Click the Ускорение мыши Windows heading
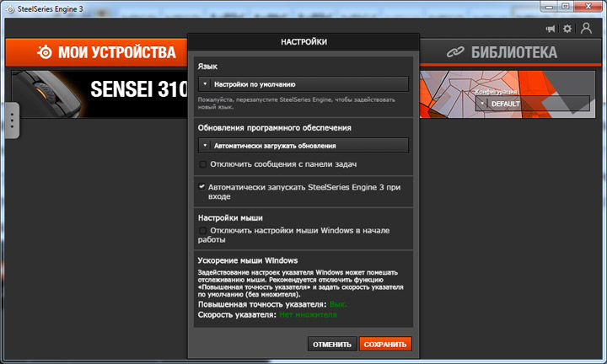Screen dimensions: 607x364 pos(248,260)
